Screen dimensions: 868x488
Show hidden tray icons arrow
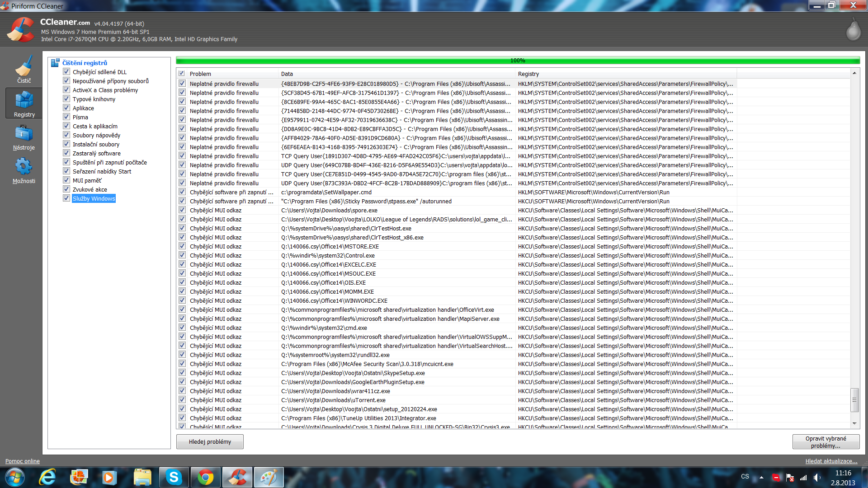(x=761, y=477)
